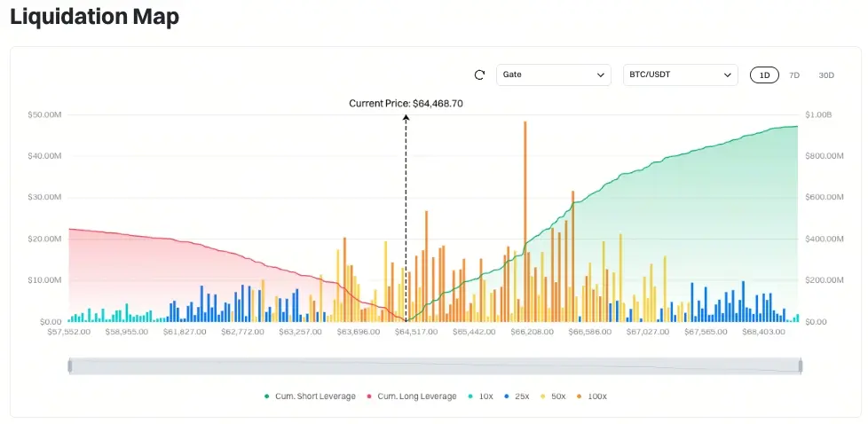Click the middle of the zoom range bar
The height and width of the screenshot is (424, 868).
point(435,365)
